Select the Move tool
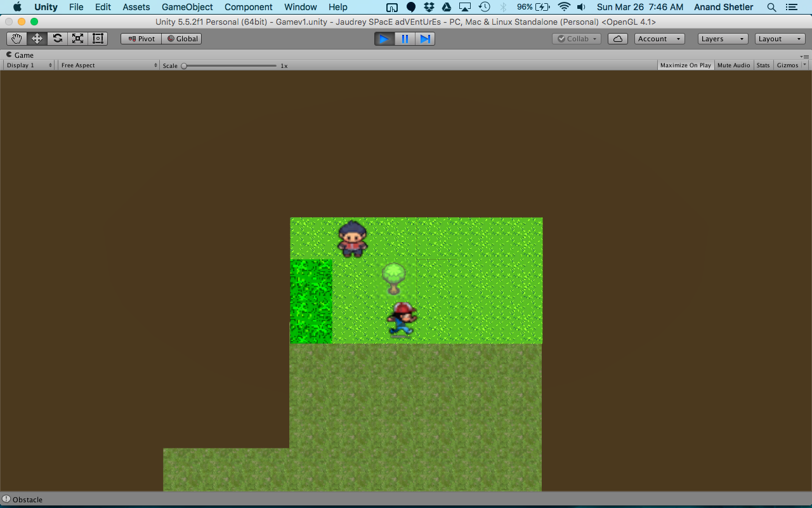The image size is (812, 508). click(37, 39)
